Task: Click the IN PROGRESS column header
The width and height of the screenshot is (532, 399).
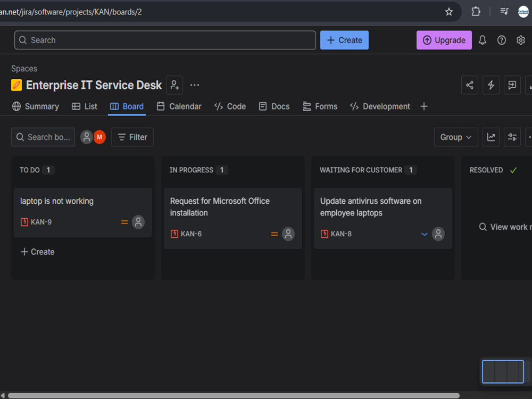Action: (x=192, y=170)
